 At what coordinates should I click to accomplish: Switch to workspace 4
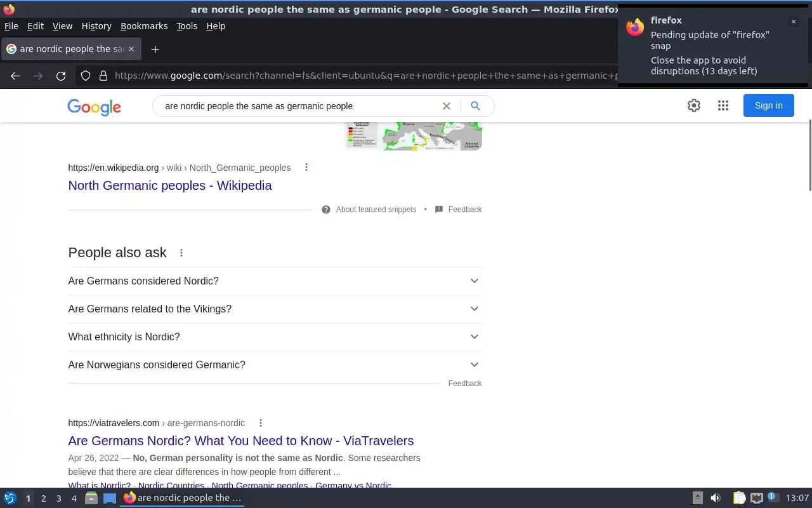click(x=74, y=498)
